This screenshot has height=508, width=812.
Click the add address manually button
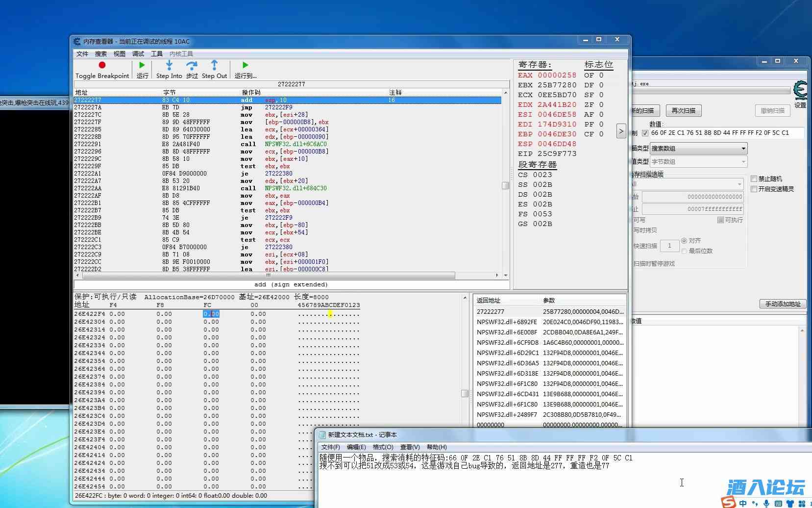pos(783,304)
